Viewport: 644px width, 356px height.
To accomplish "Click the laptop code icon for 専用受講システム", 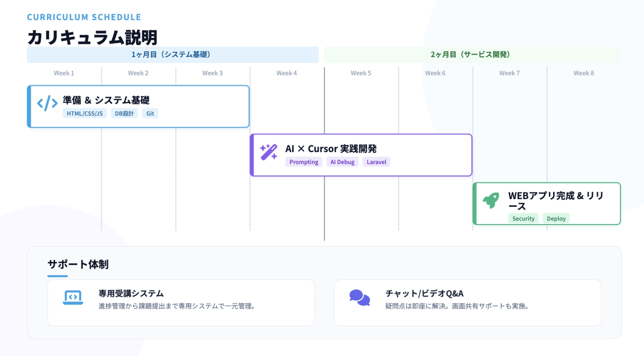I will pyautogui.click(x=73, y=298).
